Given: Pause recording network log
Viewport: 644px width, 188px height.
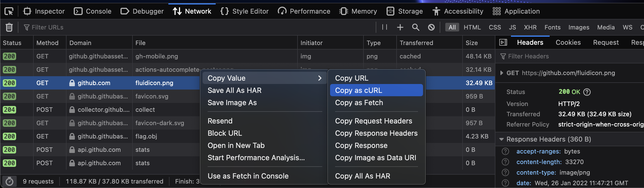Looking at the screenshot, I should point(385,27).
